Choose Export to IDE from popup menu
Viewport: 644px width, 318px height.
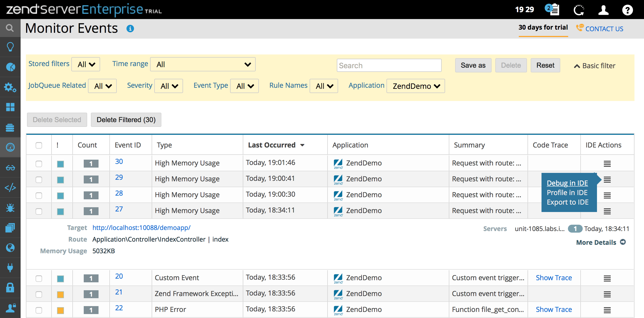(x=568, y=202)
